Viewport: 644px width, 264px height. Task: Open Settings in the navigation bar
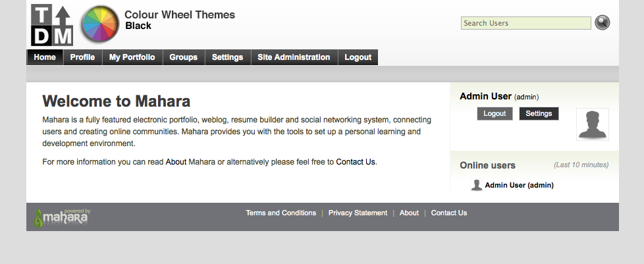click(x=227, y=57)
